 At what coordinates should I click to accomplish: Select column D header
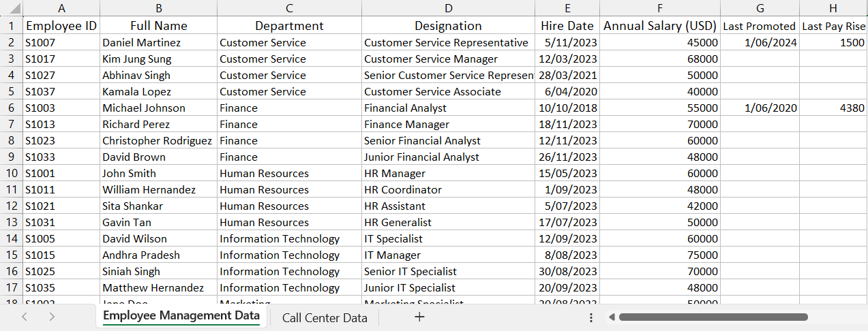tap(448, 8)
